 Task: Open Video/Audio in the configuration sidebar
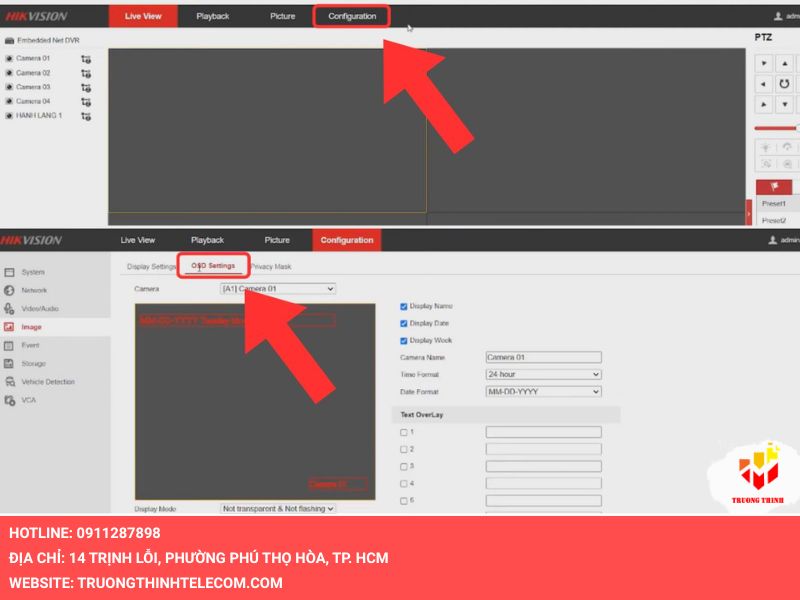[40, 309]
